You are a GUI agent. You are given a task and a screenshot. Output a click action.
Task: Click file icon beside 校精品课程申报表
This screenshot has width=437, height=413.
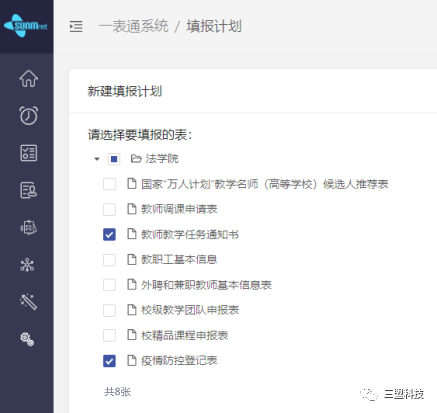coord(132,335)
